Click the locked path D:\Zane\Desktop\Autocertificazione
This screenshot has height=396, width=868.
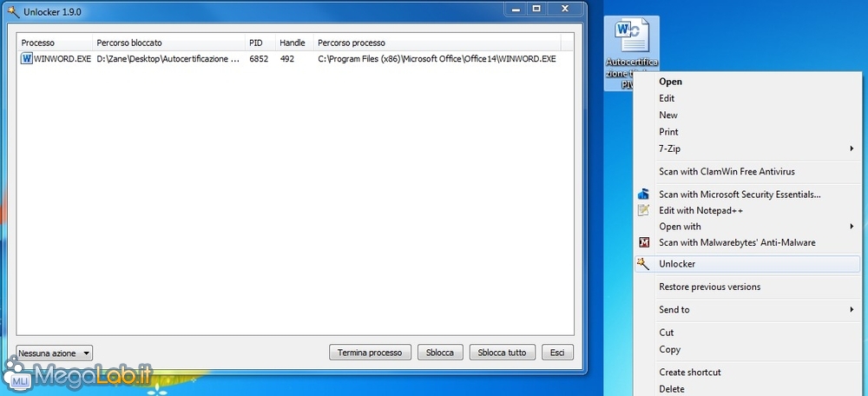168,59
